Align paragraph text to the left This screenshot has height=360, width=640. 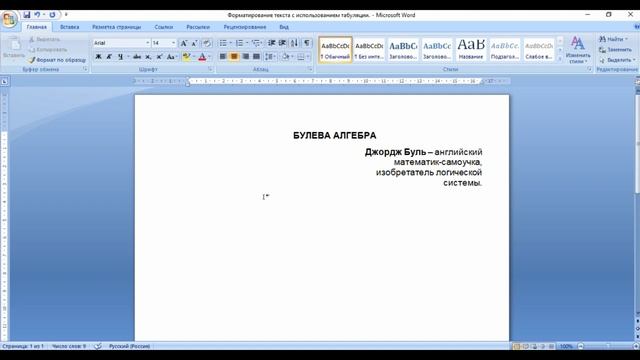point(223,57)
